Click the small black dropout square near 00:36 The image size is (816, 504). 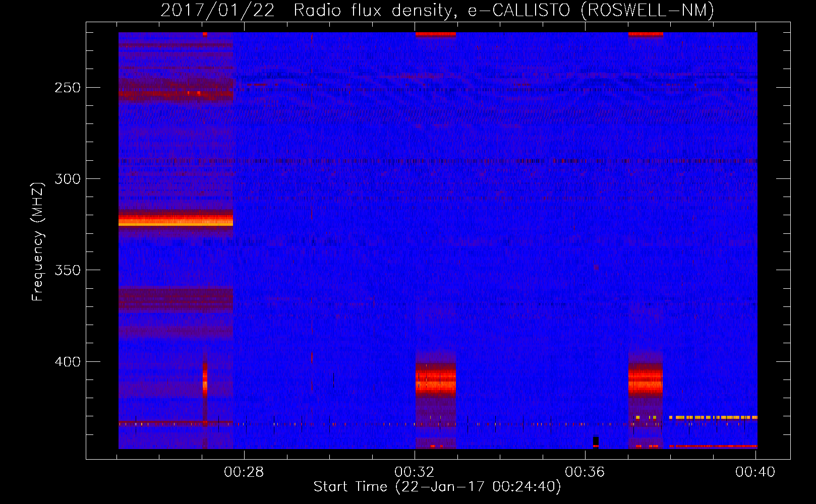(x=596, y=441)
